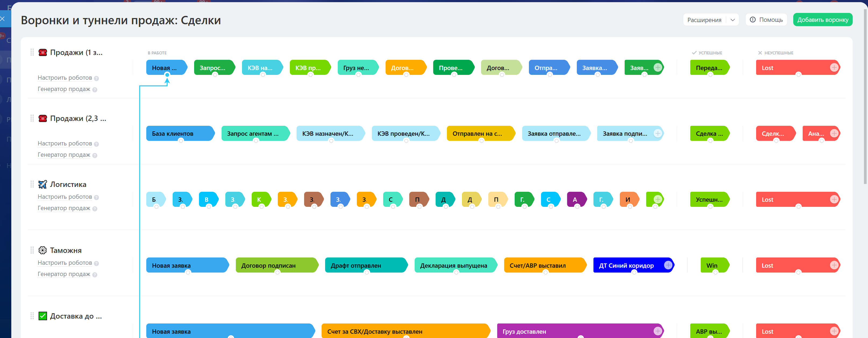Screen dimensions: 868x338
Task: Click the green checkmark icon of Доставка до
Action: (x=42, y=316)
